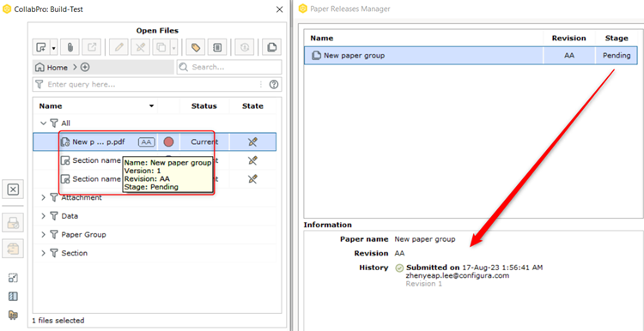Click the '1 files selected' status text

coord(58,321)
